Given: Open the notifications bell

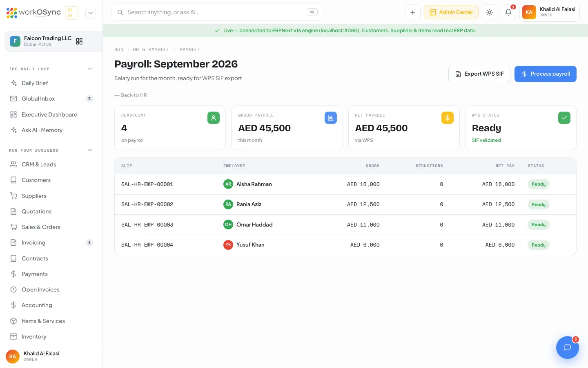Looking at the screenshot, I should (508, 12).
